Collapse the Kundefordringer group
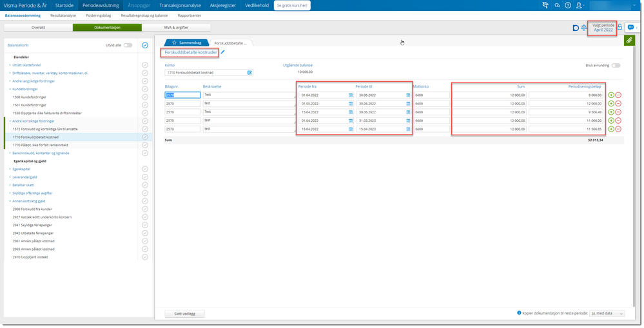Image resolution: width=644 pixels, height=328 pixels. (x=10, y=89)
